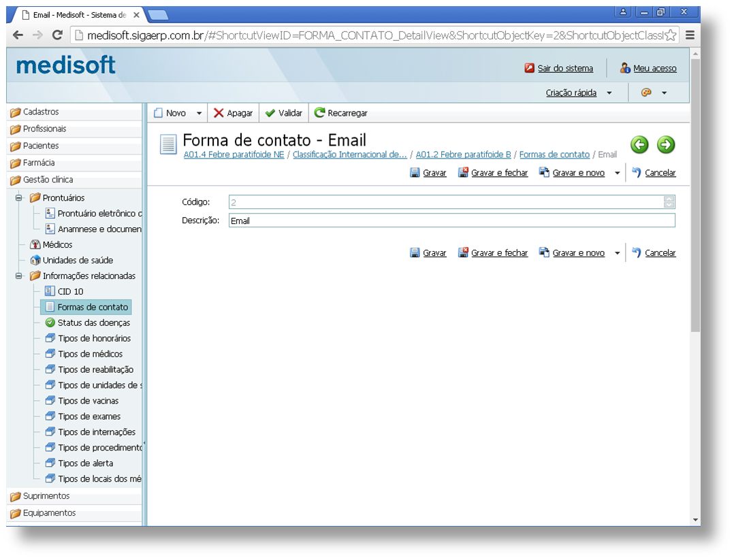Bookmark page with the star icon
The height and width of the screenshot is (560, 734).
tap(670, 35)
